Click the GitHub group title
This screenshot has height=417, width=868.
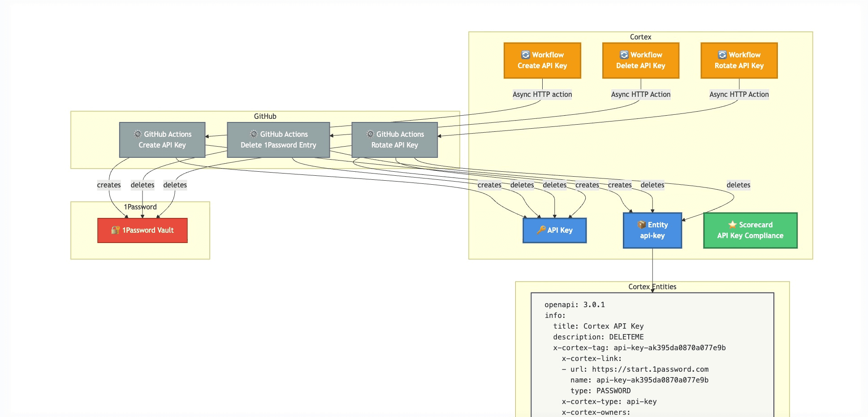point(265,116)
